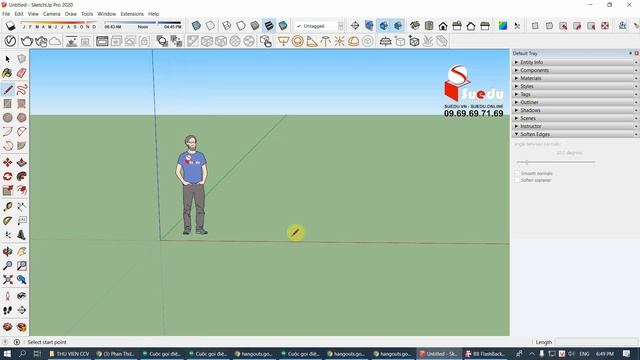Collapse the Soften Edges panel

tap(575, 134)
